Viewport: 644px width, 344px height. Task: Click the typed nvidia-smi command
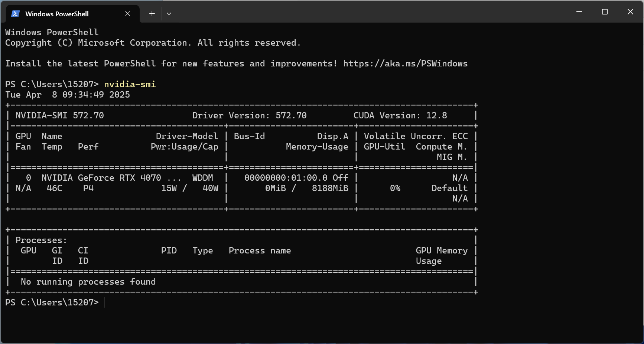(130, 84)
